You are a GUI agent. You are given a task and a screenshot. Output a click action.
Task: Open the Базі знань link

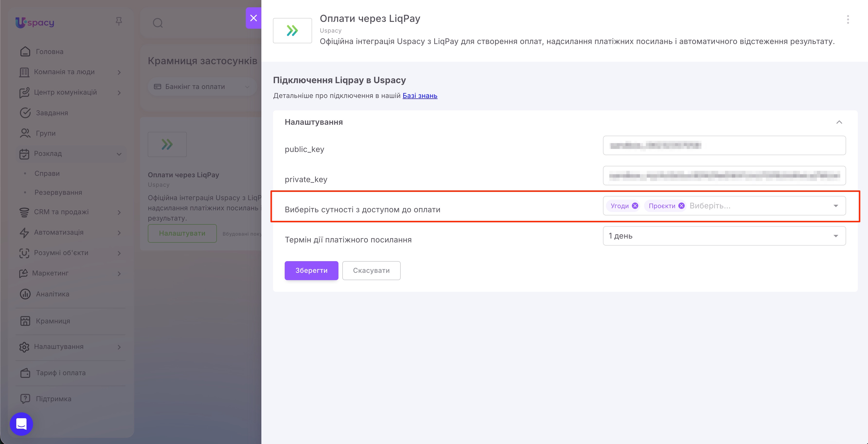point(420,96)
